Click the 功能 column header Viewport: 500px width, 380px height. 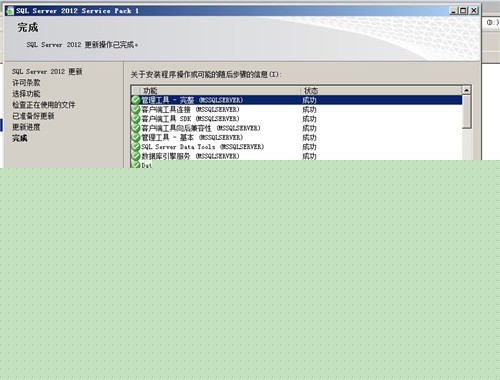(x=221, y=90)
